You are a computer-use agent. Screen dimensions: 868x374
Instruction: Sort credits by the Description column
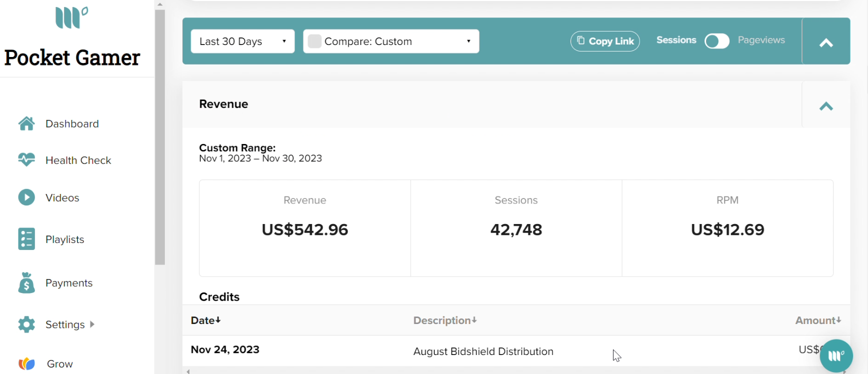(x=445, y=320)
